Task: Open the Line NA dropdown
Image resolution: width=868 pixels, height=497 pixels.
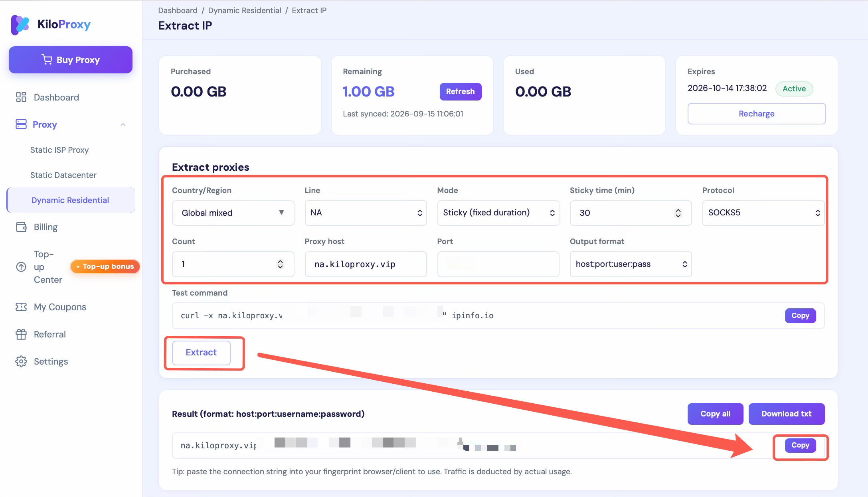Action: (366, 213)
